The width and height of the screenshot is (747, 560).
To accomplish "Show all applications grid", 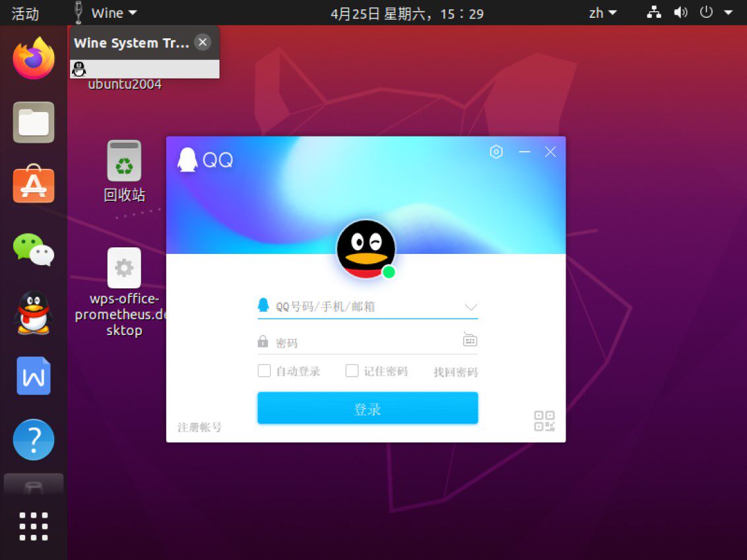I will [34, 526].
